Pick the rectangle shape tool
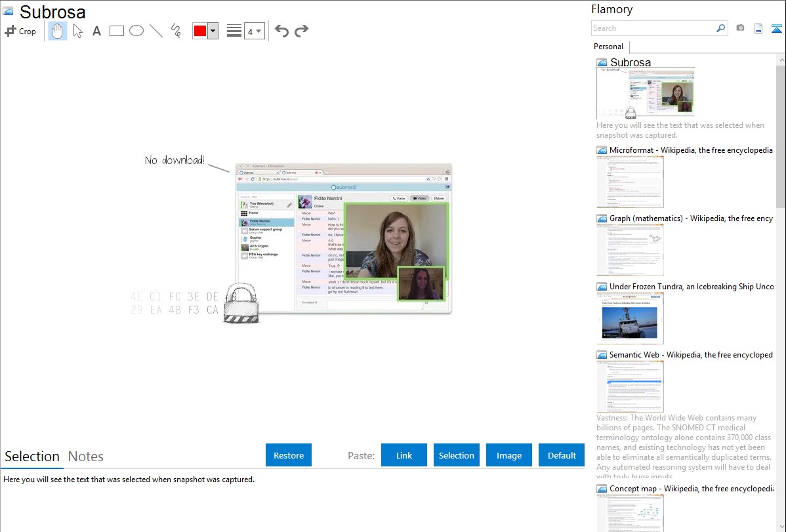The image size is (786, 532). point(117,31)
